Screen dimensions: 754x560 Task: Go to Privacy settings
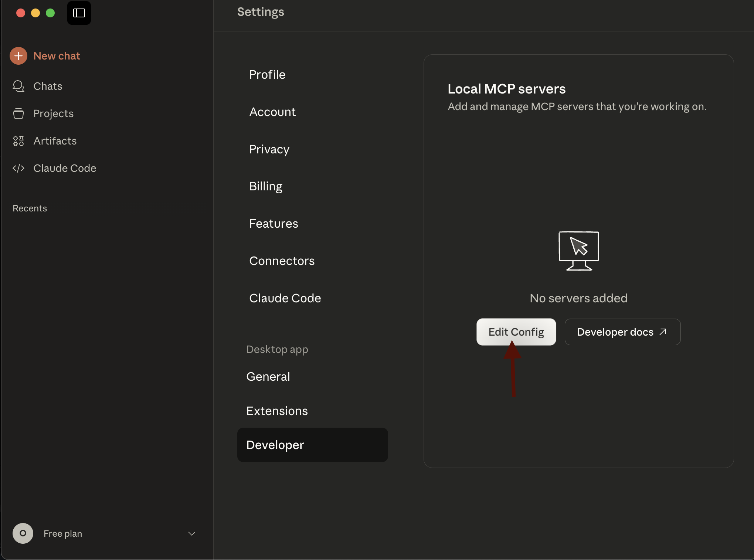pyautogui.click(x=269, y=149)
